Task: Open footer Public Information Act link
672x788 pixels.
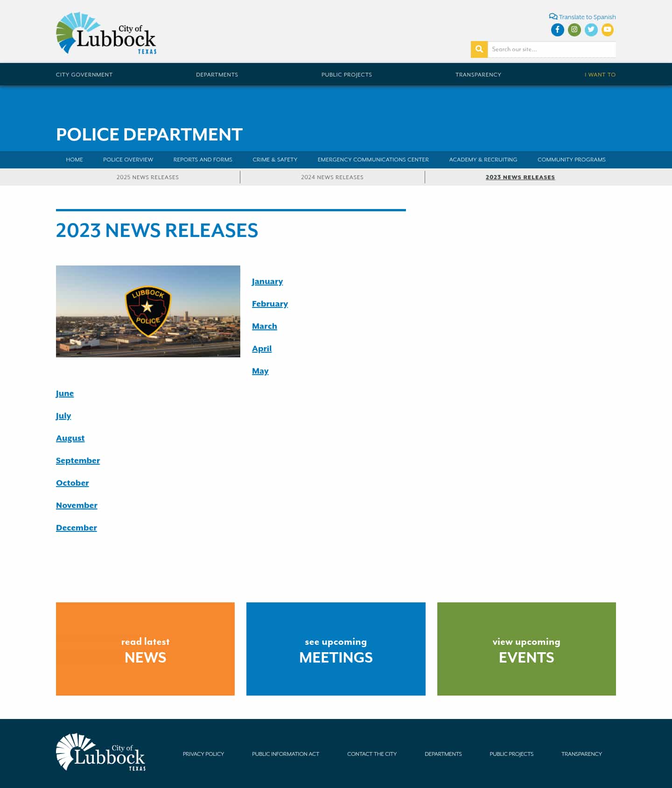Action: [286, 754]
